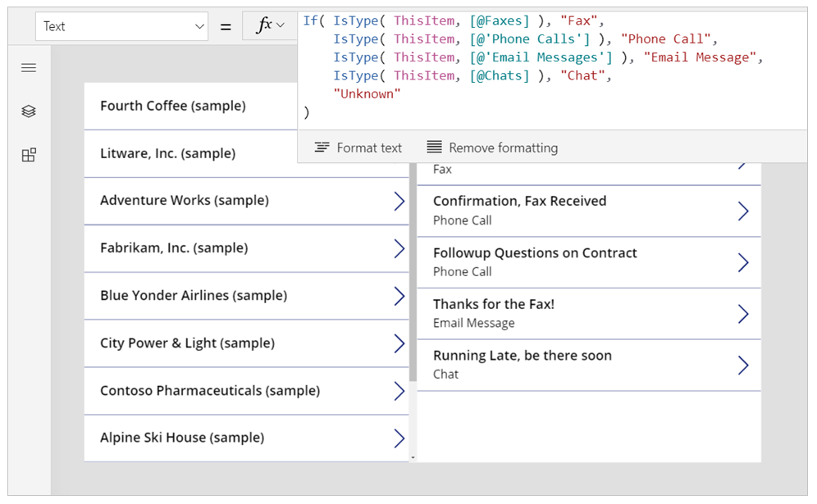Select Blue Yonder Airlines (sample) account
Viewport: 817px width, 504px height.
click(246, 296)
